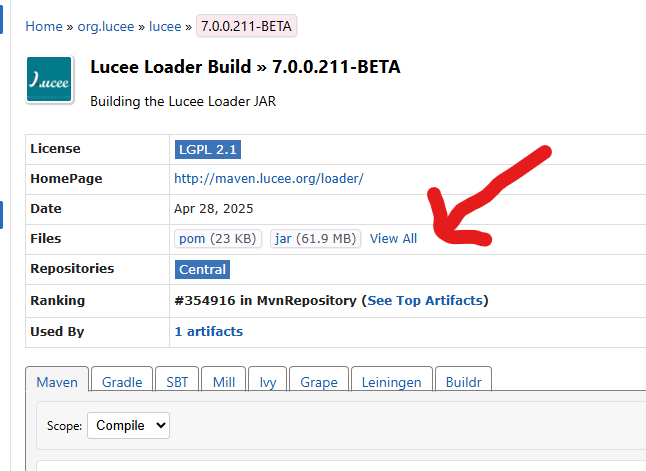
Task: Click the Used By row label
Action: (x=57, y=331)
